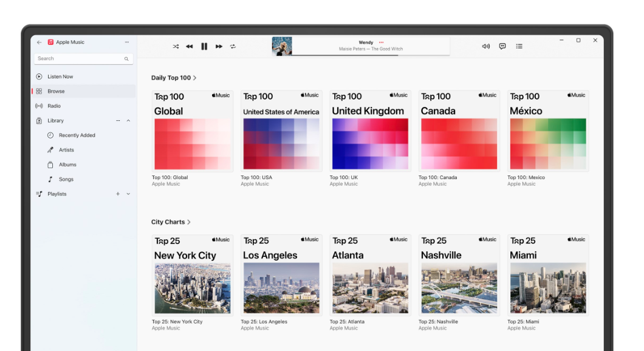Viewport: 644px width, 351px height.
Task: Open Library more options ellipsis
Action: tap(118, 121)
